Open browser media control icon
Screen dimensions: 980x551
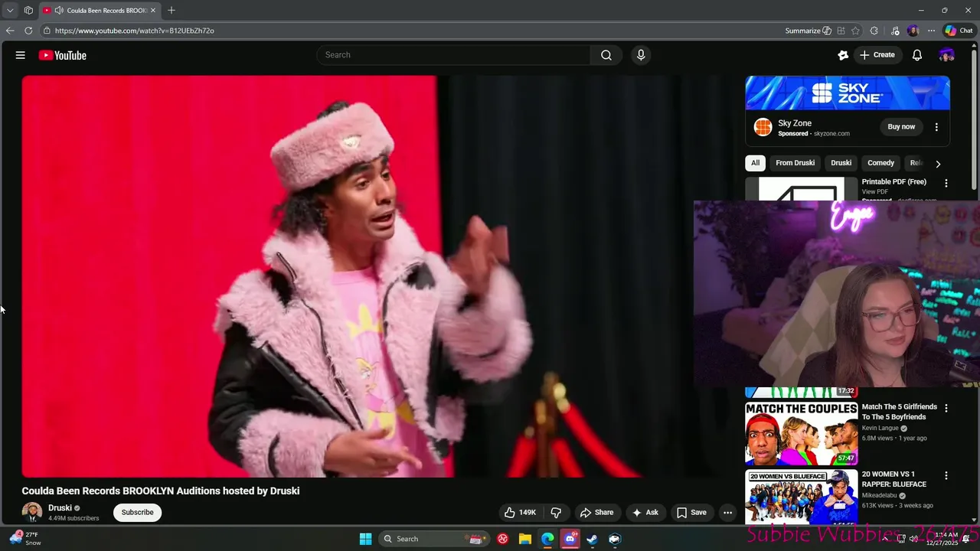click(895, 31)
